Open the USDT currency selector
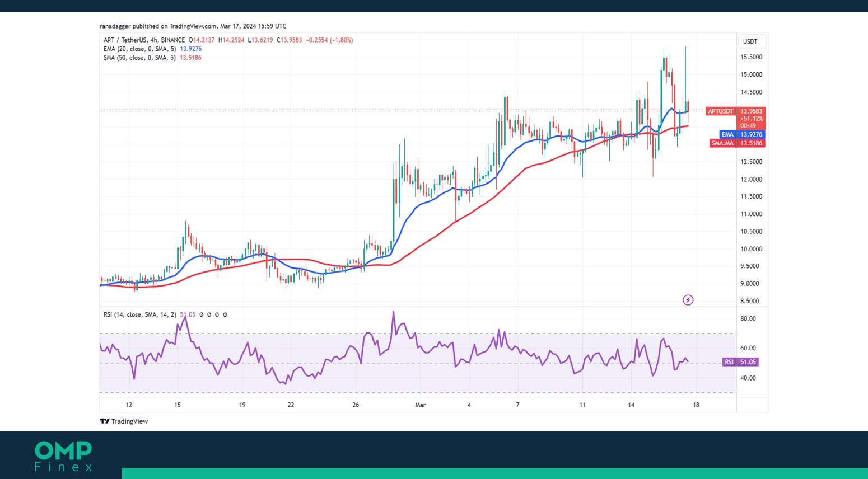 point(750,41)
